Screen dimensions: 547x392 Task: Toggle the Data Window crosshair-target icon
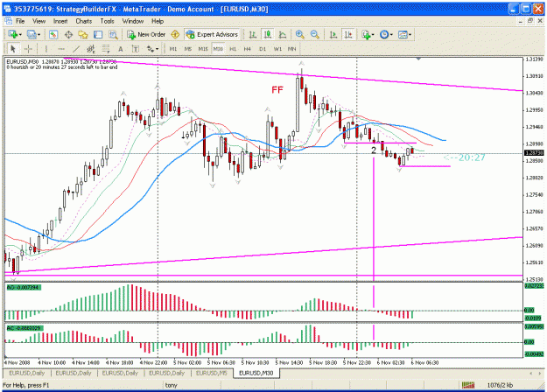[68, 34]
